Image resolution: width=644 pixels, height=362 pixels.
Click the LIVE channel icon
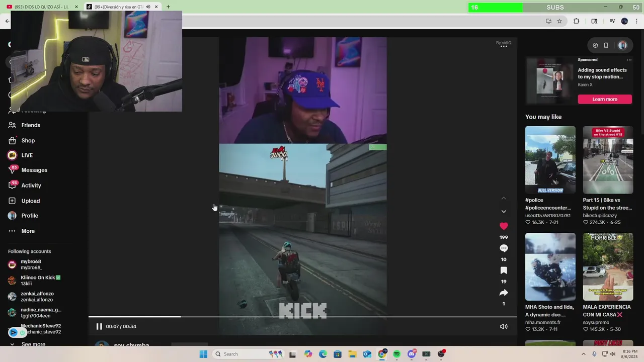coord(12,155)
